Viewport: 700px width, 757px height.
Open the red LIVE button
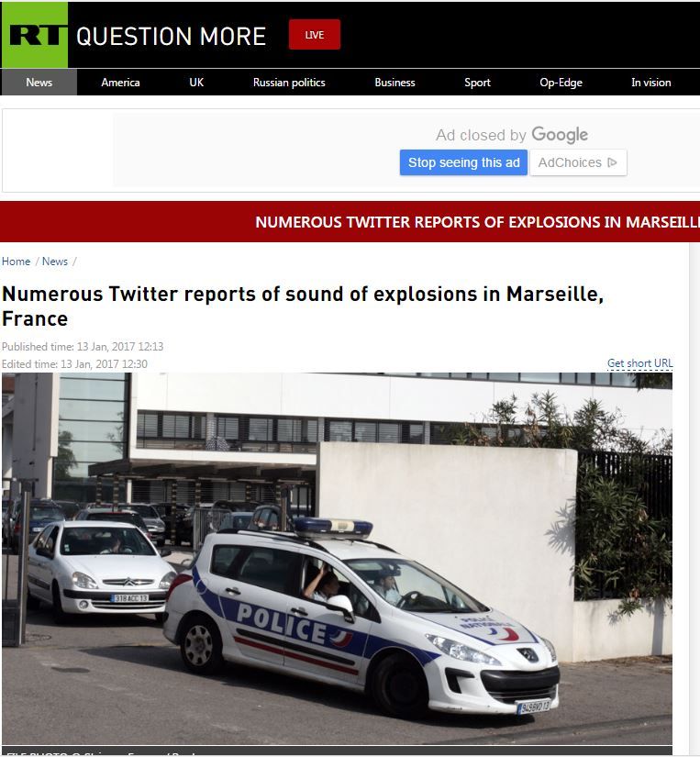[x=315, y=35]
